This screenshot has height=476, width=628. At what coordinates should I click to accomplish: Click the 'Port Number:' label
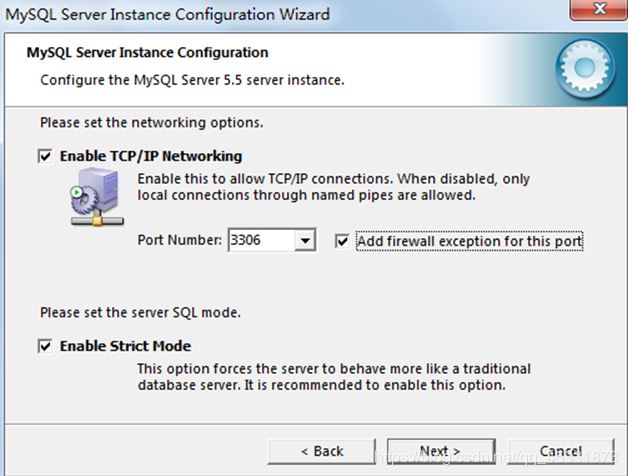point(179,241)
